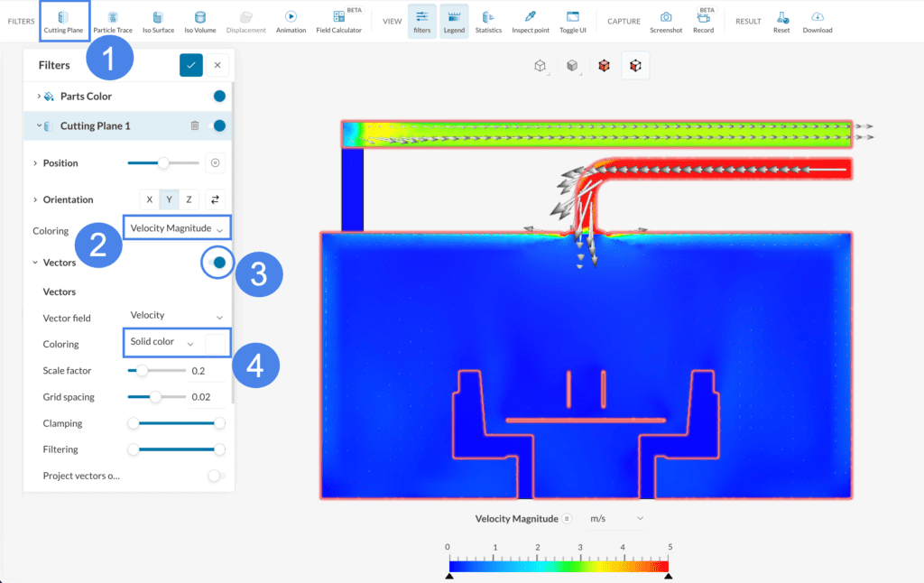Download the result data
The width and height of the screenshot is (924, 583).
(818, 22)
